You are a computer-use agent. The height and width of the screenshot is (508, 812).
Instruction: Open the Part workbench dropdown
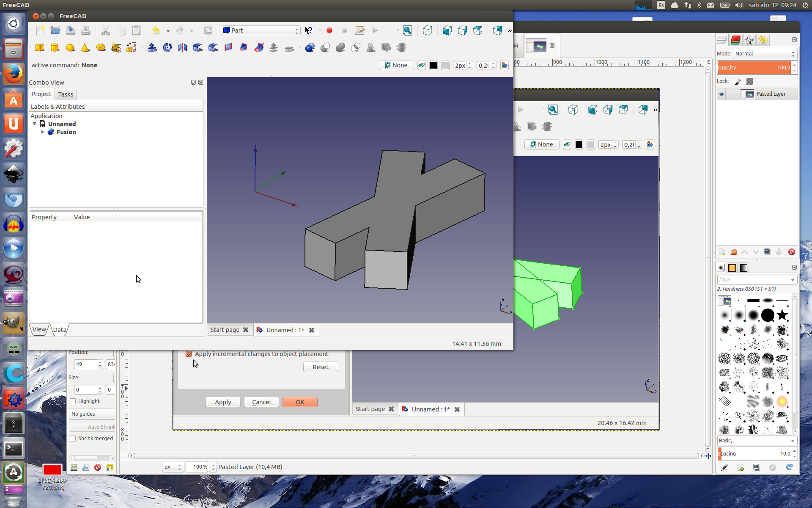pos(261,30)
